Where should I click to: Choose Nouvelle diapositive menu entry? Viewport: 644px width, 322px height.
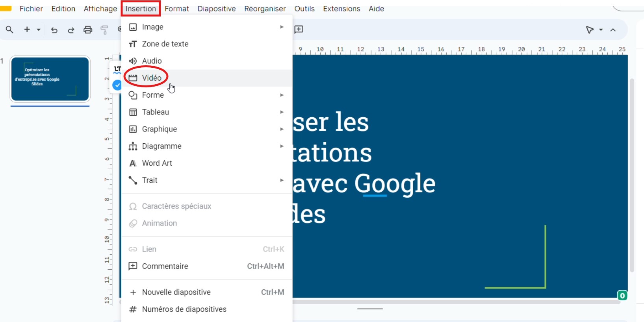207,292
